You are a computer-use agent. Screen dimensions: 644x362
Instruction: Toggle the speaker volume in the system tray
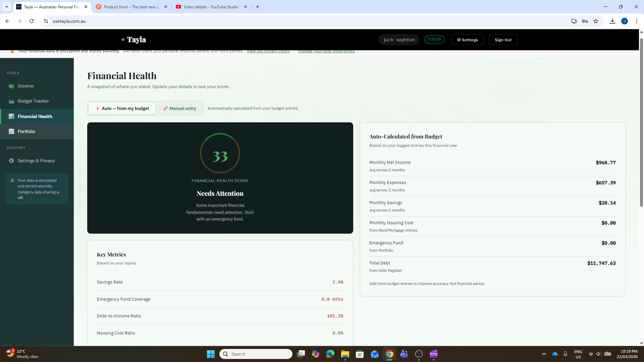pos(598,354)
